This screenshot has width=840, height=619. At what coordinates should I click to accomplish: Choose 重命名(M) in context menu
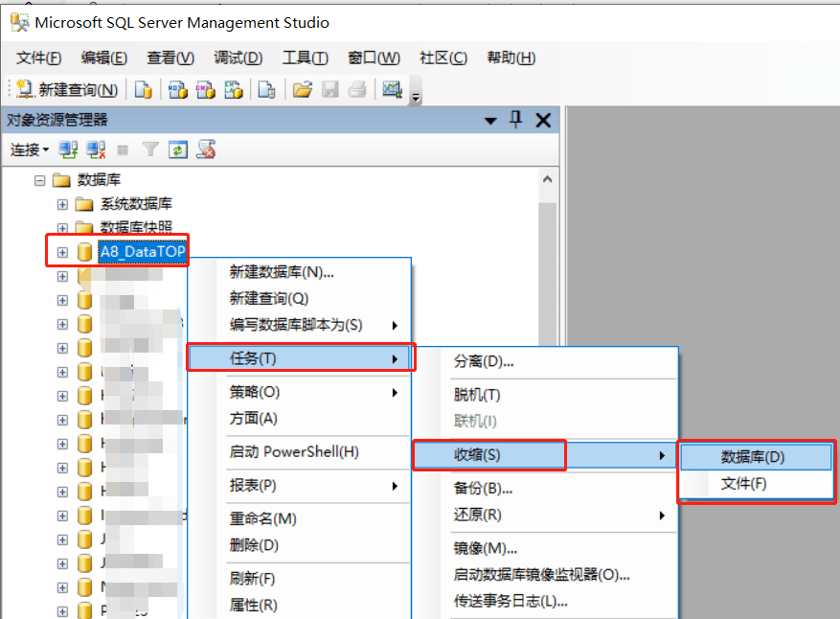coord(300,518)
